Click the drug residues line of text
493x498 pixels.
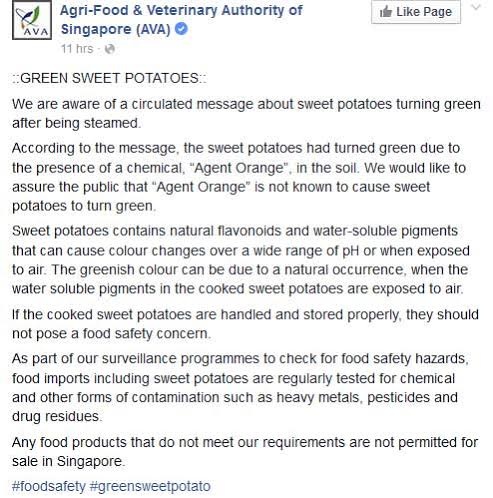coord(57,416)
